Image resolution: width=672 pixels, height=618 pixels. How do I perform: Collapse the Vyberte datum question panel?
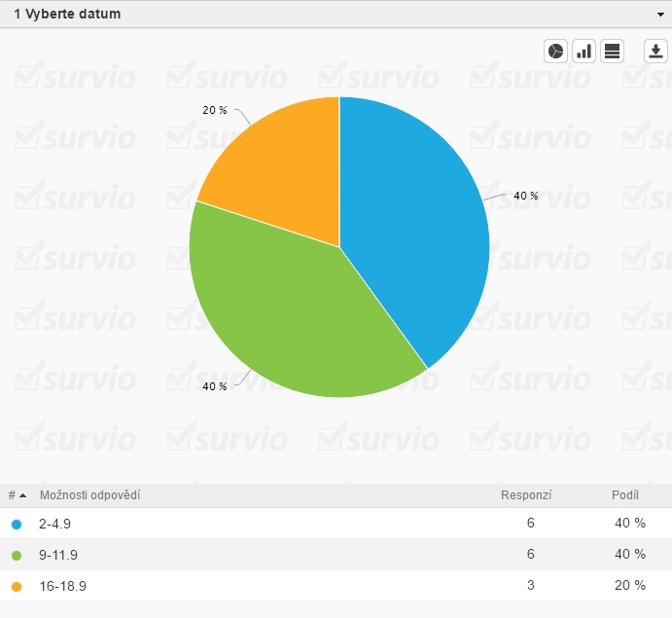[660, 15]
